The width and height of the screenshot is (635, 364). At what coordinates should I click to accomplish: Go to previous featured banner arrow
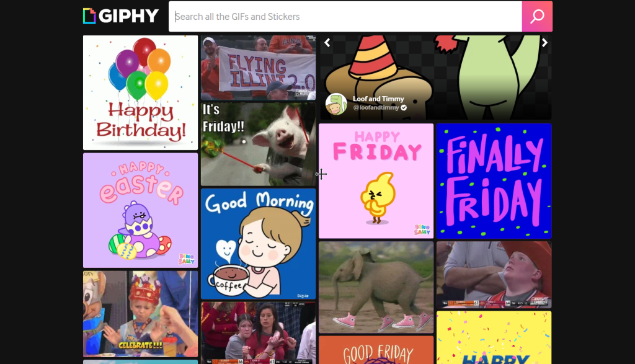click(327, 43)
